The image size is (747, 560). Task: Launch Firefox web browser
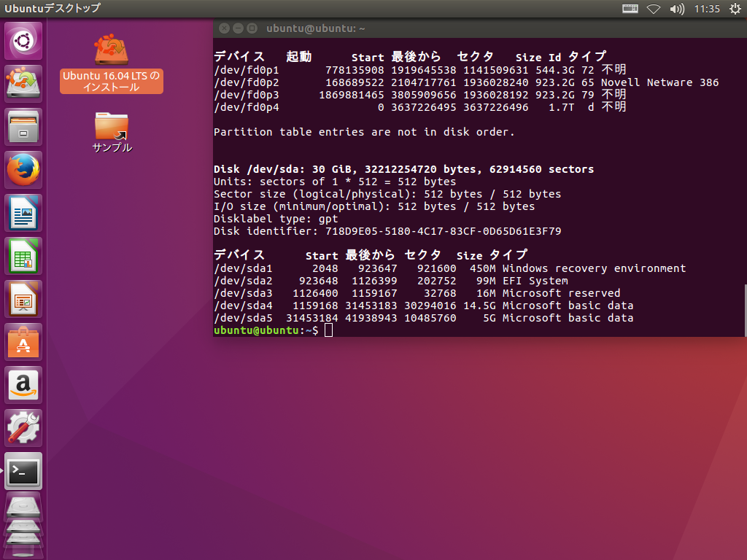[x=23, y=169]
